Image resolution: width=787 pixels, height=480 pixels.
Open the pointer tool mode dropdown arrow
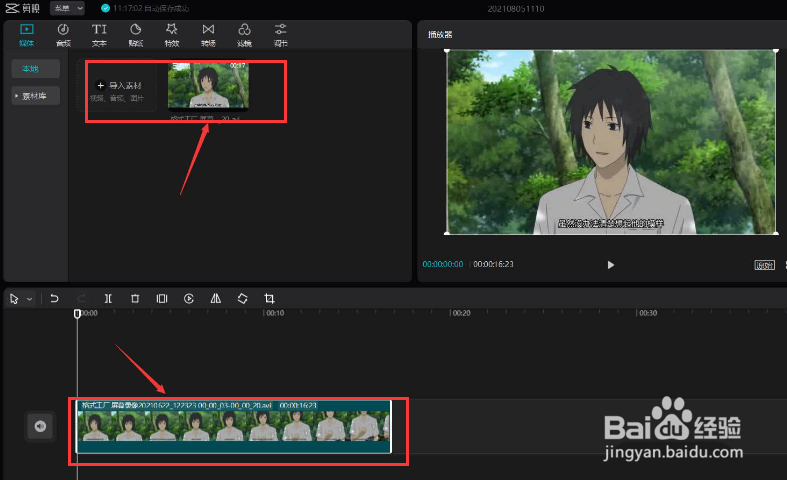tap(30, 299)
